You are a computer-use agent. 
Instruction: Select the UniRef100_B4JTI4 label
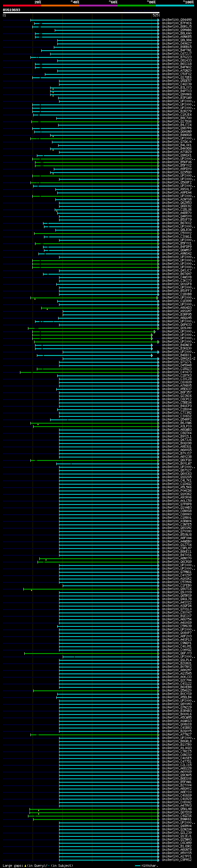176,125
